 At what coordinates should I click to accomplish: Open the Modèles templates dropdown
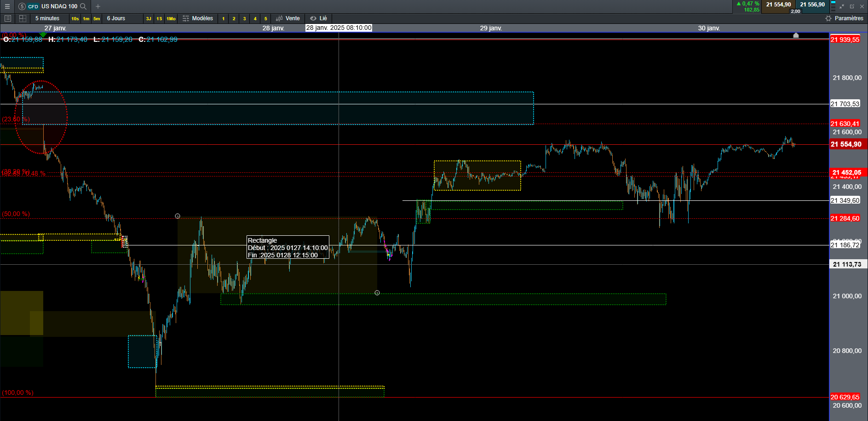tap(198, 18)
